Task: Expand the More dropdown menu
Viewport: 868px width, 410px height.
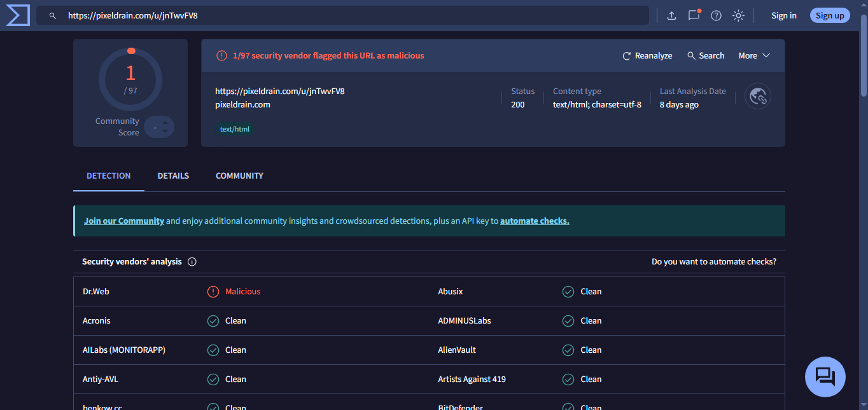Action: (x=754, y=56)
